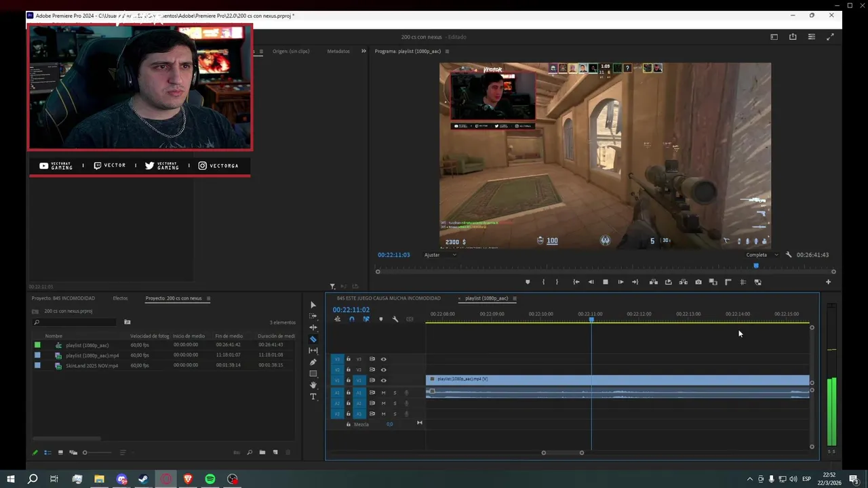Switch project panel to list view
868x488 pixels.
click(x=47, y=452)
